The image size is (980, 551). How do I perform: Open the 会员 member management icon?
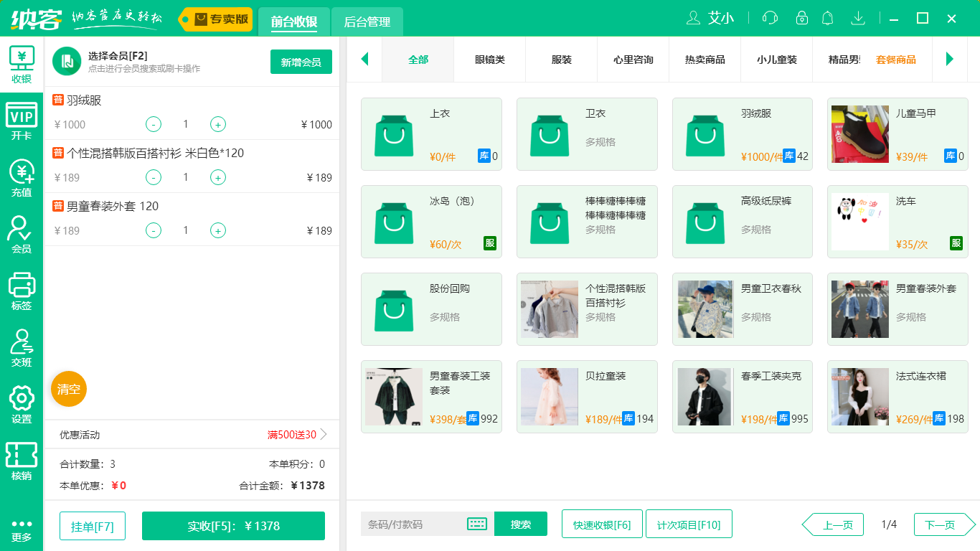click(22, 231)
